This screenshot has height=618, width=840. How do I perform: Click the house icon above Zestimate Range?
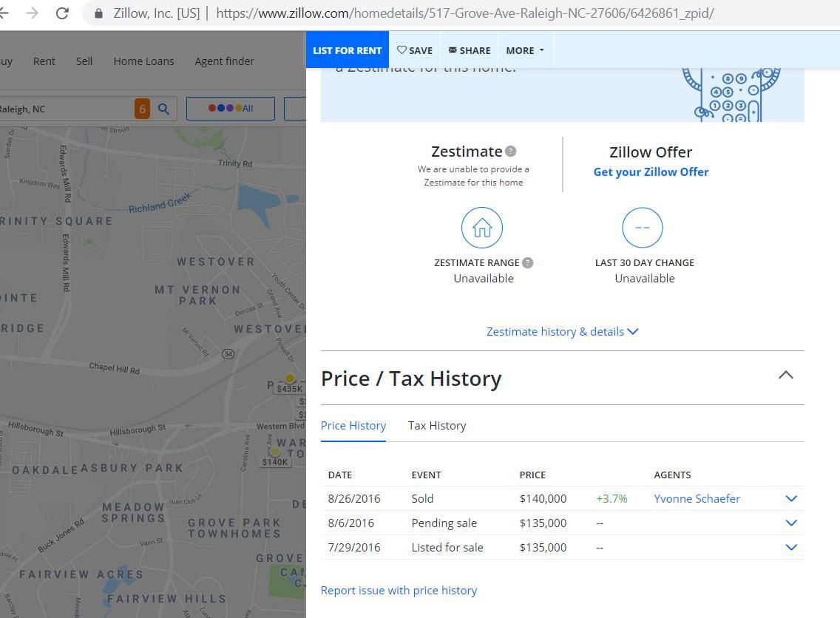(481, 228)
